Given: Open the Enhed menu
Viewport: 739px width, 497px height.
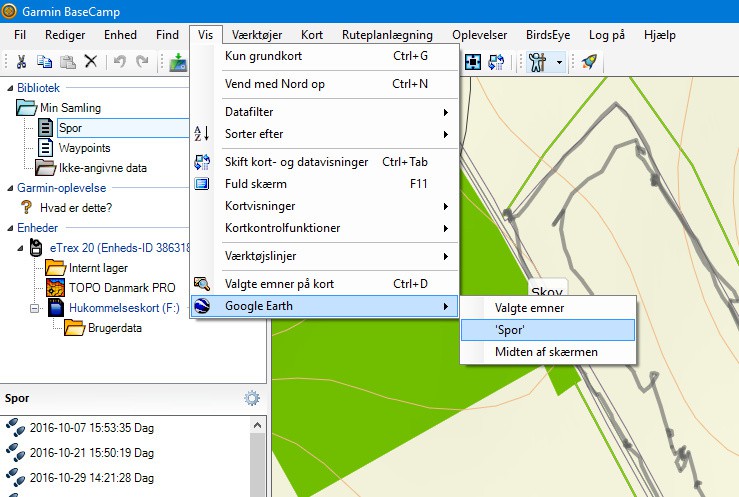Looking at the screenshot, I should 120,35.
